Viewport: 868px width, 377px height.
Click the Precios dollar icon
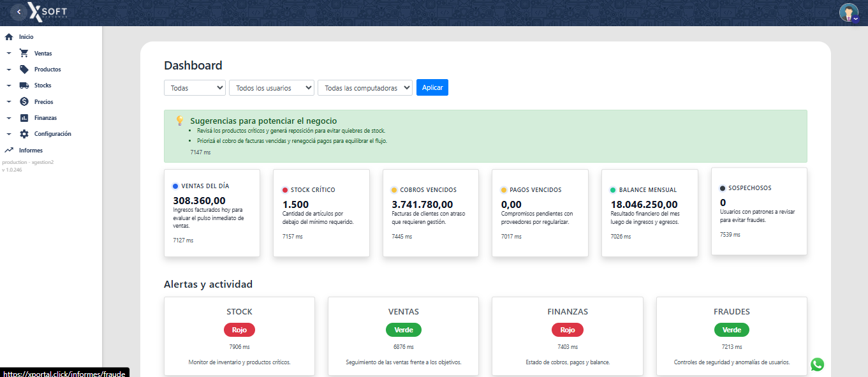[x=24, y=101]
